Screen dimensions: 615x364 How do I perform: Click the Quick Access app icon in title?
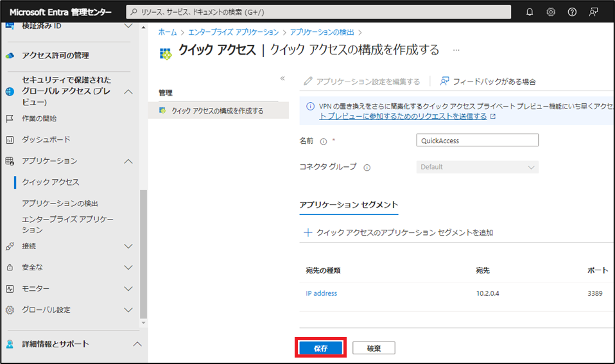click(166, 54)
